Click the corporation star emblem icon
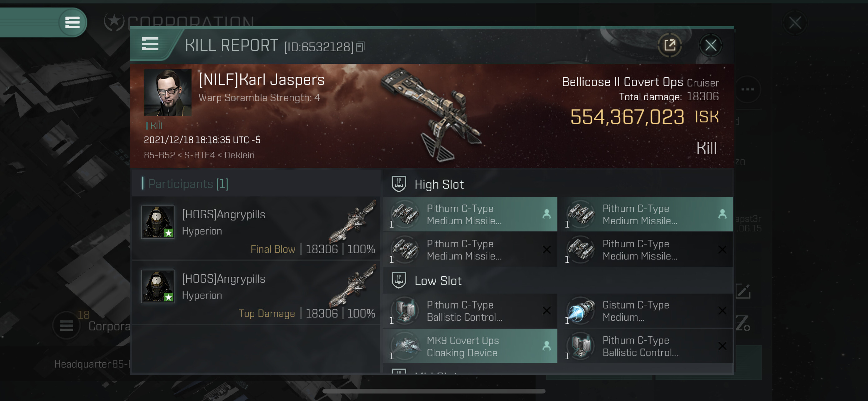 [x=114, y=22]
